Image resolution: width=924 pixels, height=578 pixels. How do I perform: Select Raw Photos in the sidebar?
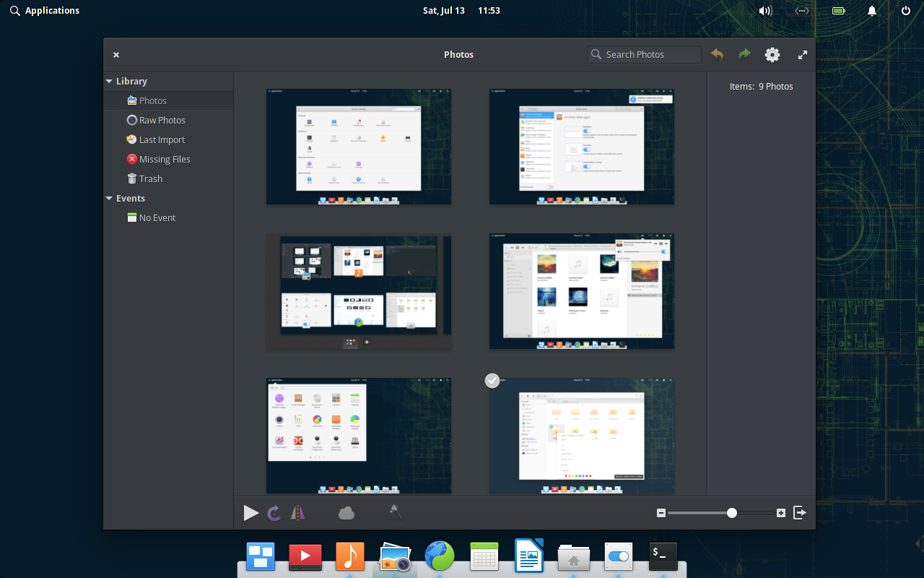(x=162, y=121)
